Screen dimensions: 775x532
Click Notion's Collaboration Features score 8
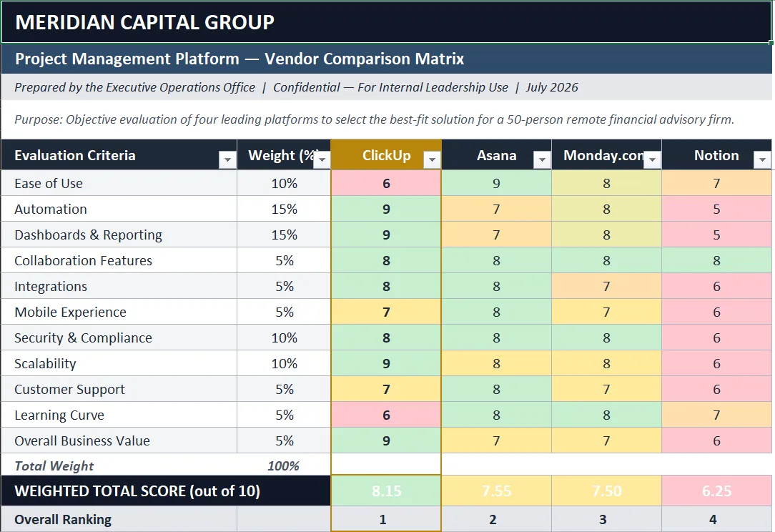point(716,260)
